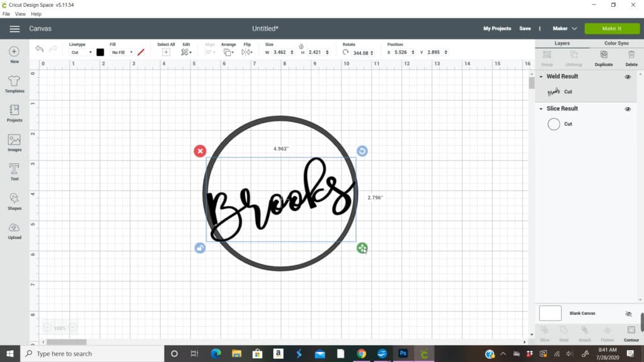Open the Blank Canvas color swatch

click(550, 313)
